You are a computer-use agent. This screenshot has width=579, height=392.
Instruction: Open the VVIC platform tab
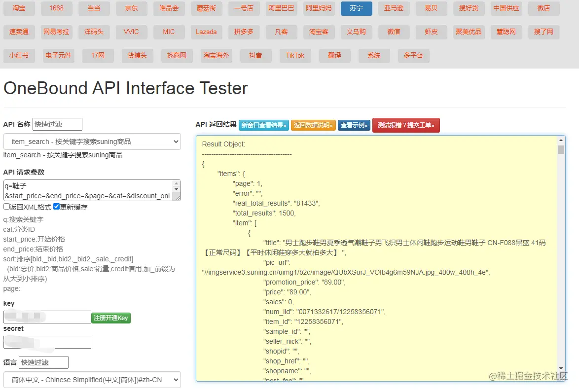coord(132,32)
